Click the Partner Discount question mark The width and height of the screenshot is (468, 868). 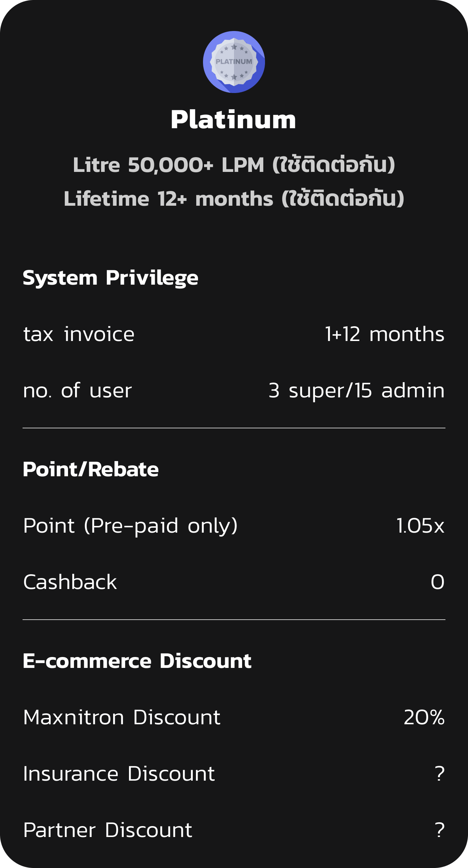coord(440,830)
